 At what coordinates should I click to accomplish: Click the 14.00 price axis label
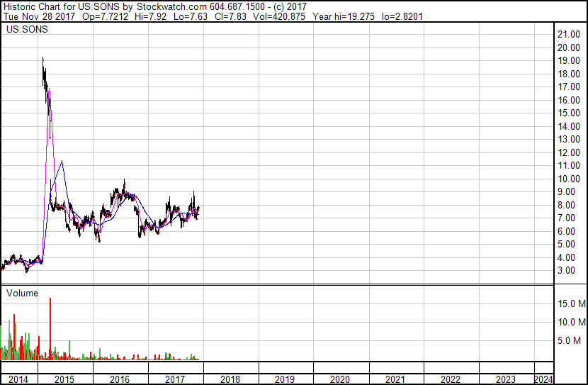point(569,126)
